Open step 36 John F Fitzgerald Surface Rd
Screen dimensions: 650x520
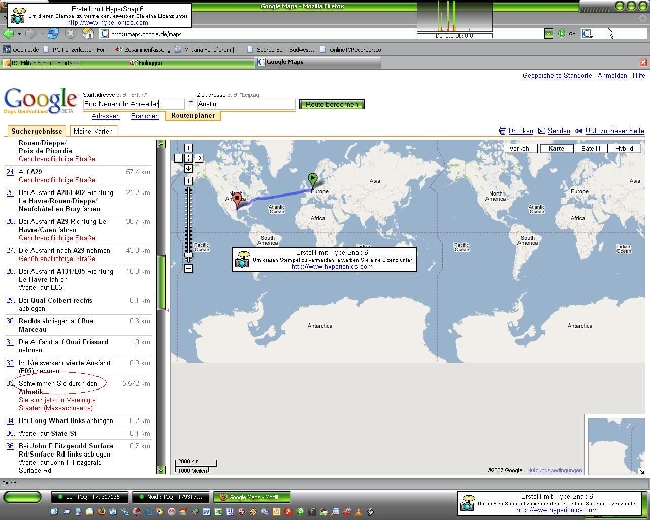78,458
